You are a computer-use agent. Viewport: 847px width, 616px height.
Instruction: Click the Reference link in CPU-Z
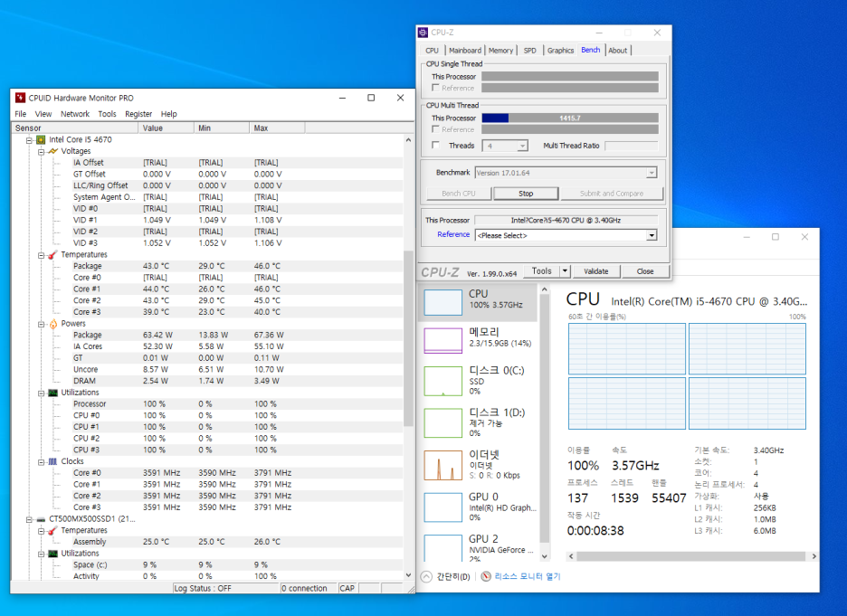[453, 234]
